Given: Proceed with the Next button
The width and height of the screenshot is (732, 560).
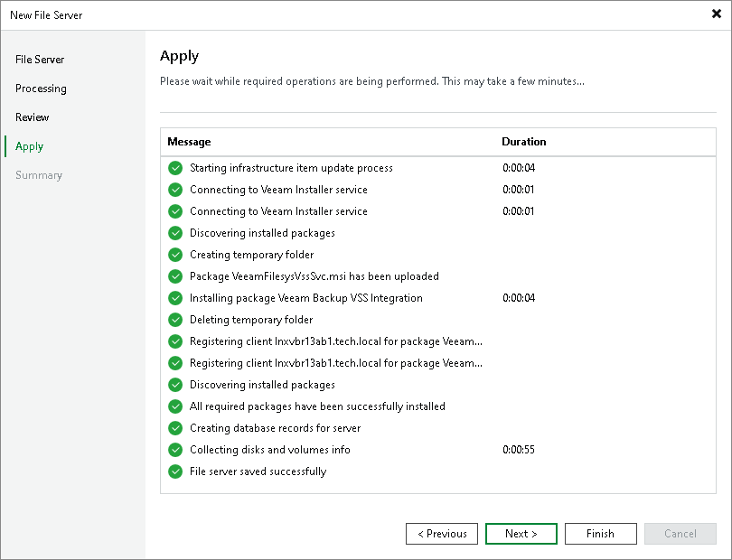Looking at the screenshot, I should tap(521, 534).
